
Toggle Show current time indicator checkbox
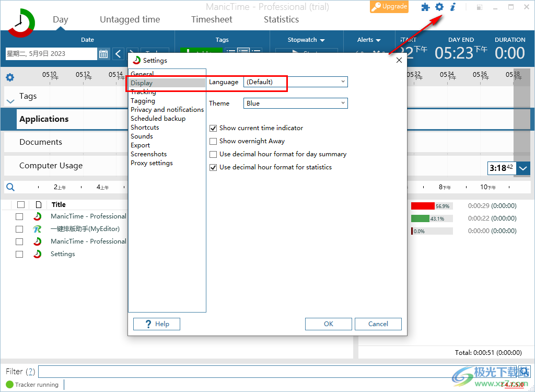click(213, 129)
